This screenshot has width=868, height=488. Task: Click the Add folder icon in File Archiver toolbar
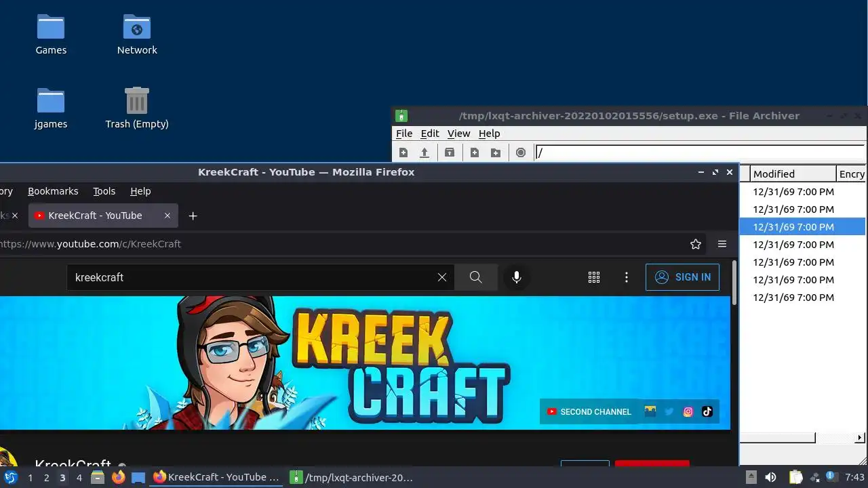click(x=496, y=152)
